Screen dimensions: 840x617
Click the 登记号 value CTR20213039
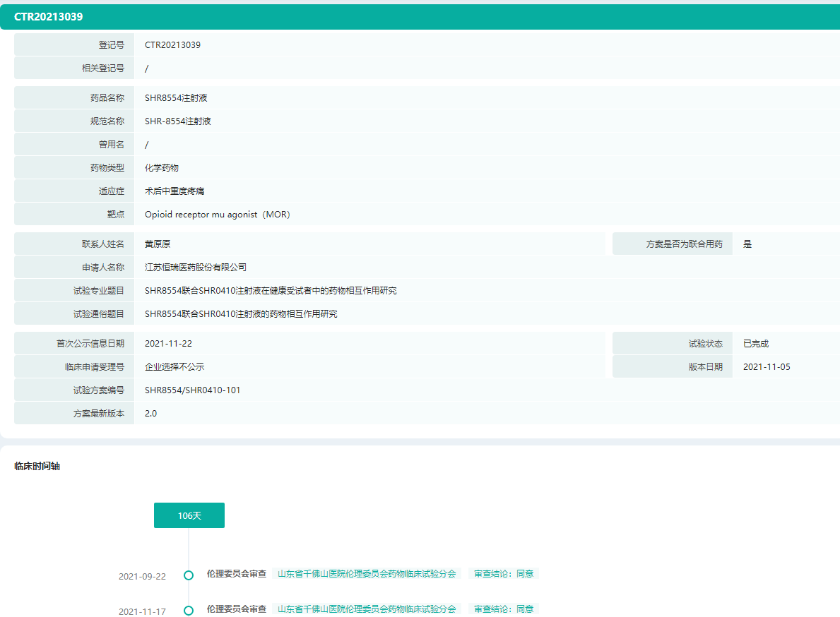click(x=172, y=45)
